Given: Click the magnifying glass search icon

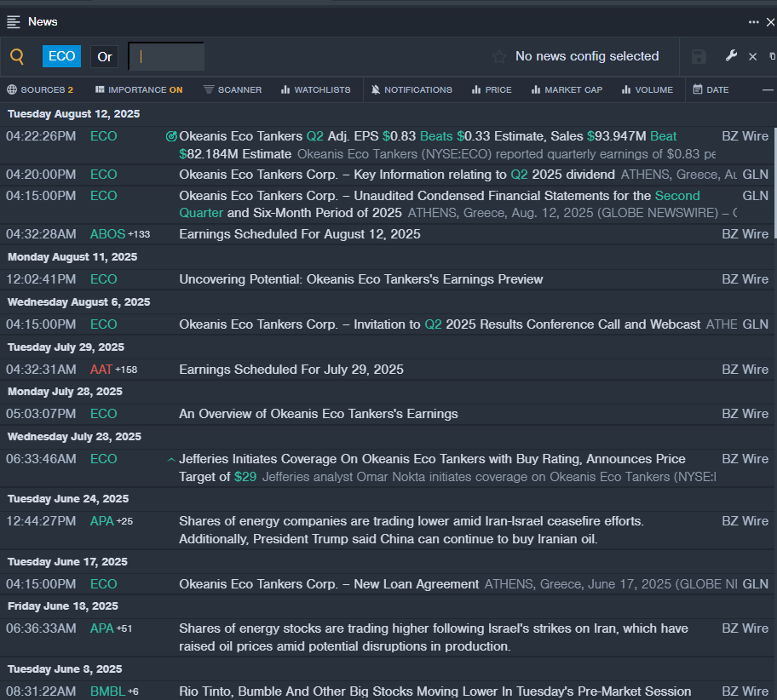Looking at the screenshot, I should [17, 57].
